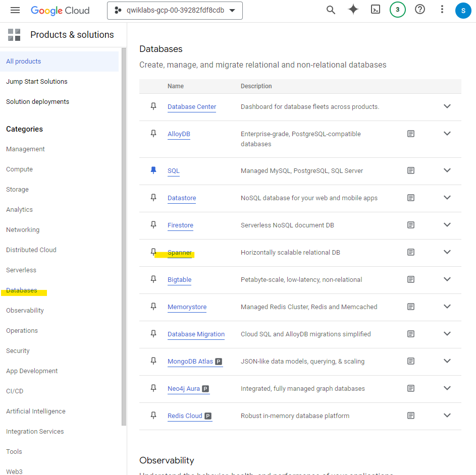Viewport: 476px width, 475px height.
Task: Expand the Redis Cloud row chevron
Action: (447, 415)
